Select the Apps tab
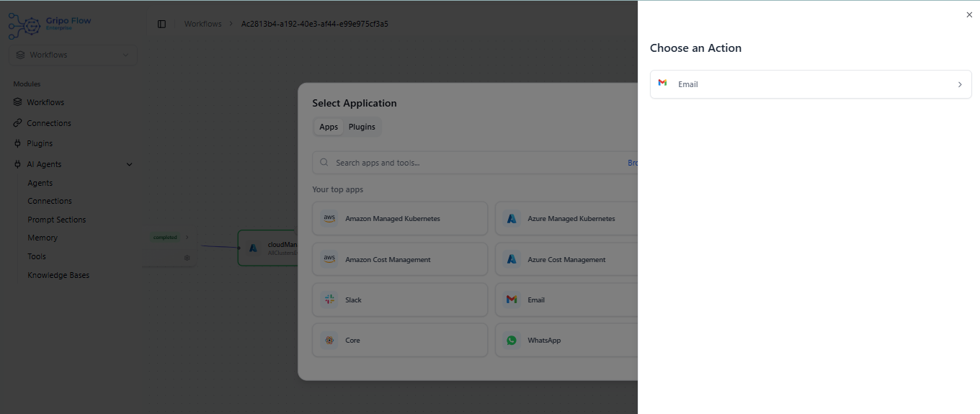Screen dimensions: 980x414 coord(329,127)
